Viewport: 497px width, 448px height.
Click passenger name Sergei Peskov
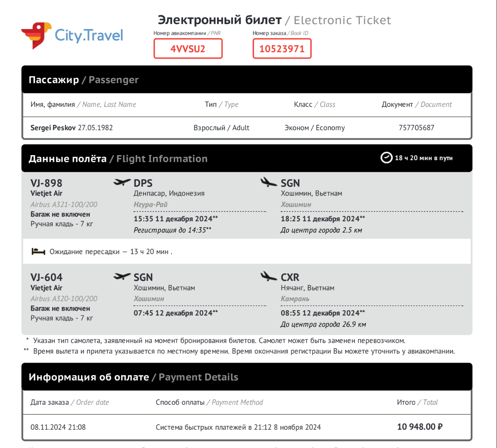[53, 128]
